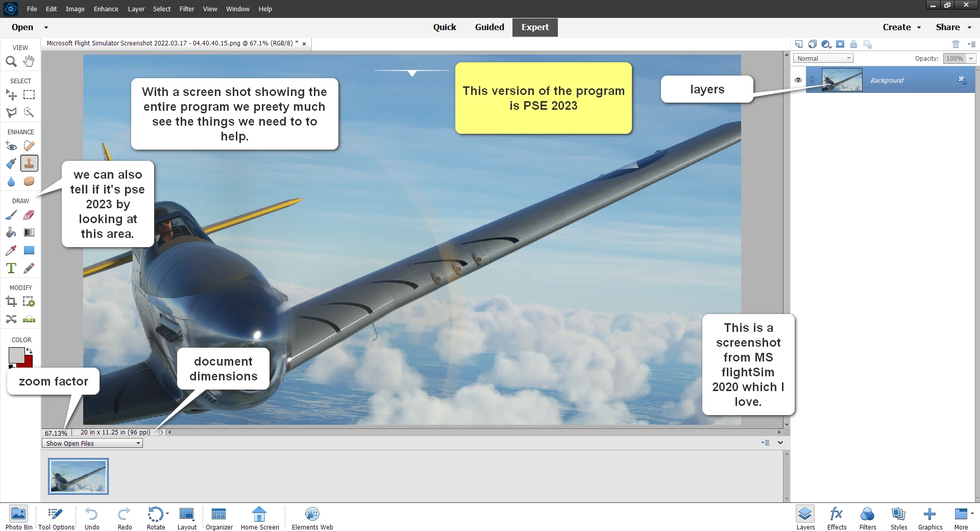Select the Rectangle shape tool

coord(29,250)
